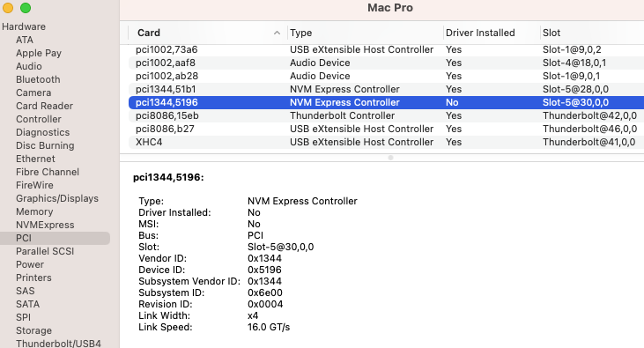The width and height of the screenshot is (644, 348).
Task: Click Subsystem ID value 0x6e00
Action: [x=265, y=293]
